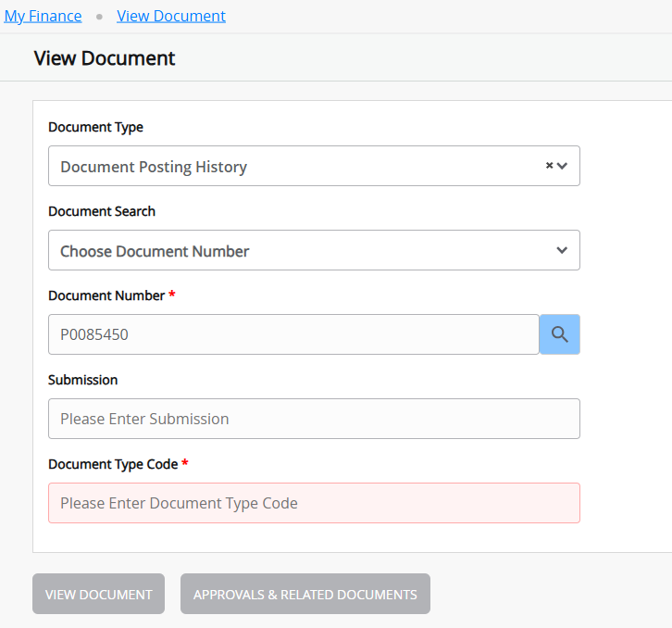The image size is (672, 628).
Task: Click the View Document page heading
Action: pos(105,58)
